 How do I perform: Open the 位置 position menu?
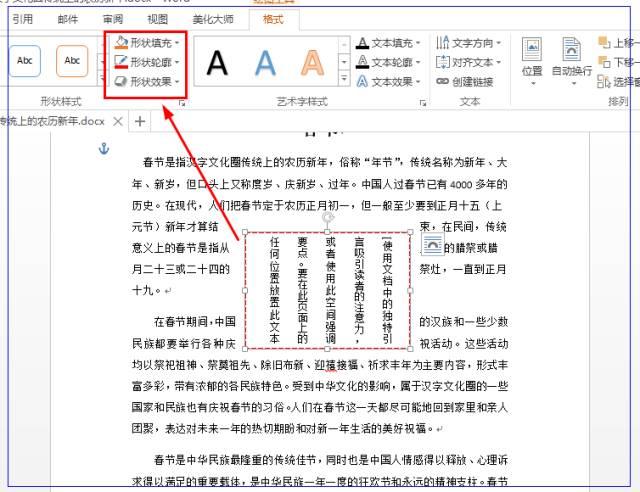tap(532, 61)
